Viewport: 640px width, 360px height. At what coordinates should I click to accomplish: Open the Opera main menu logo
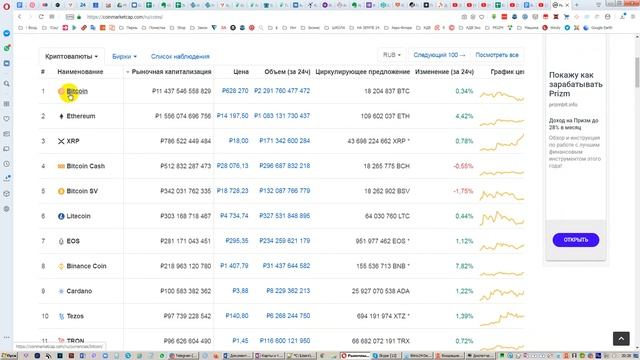tap(6, 6)
